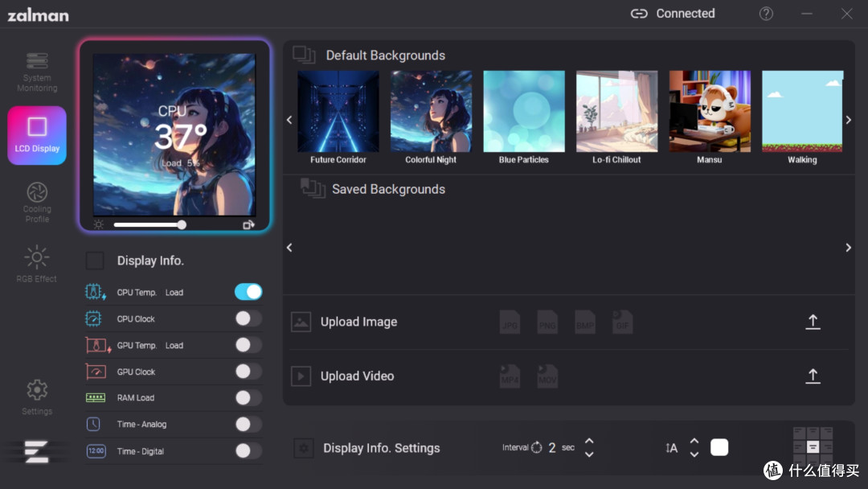Click the Upload Video play icon
The image size is (868, 489).
pyautogui.click(x=301, y=376)
